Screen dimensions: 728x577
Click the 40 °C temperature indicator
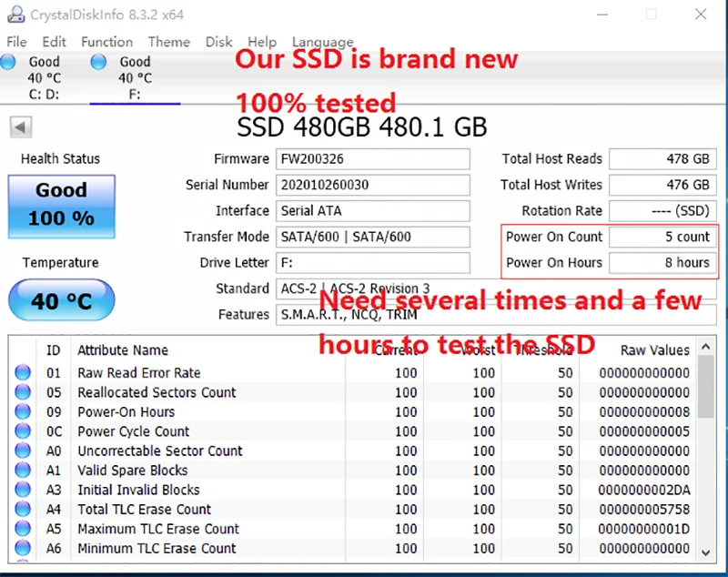coord(60,300)
